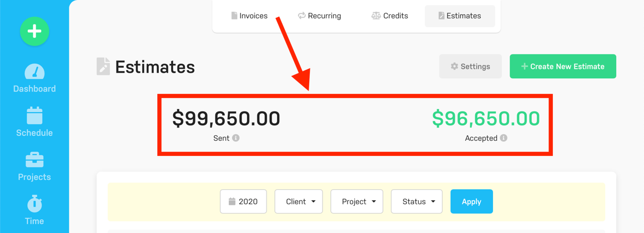Open Time stopwatch icon
Screen dimensions: 644x233
click(34, 204)
